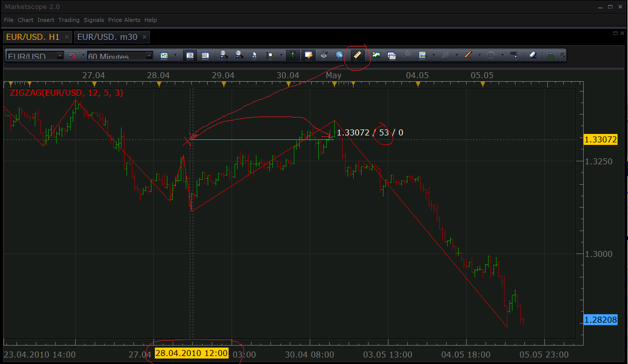Click the eye view icon
This screenshot has height=364, width=628.
point(324,55)
